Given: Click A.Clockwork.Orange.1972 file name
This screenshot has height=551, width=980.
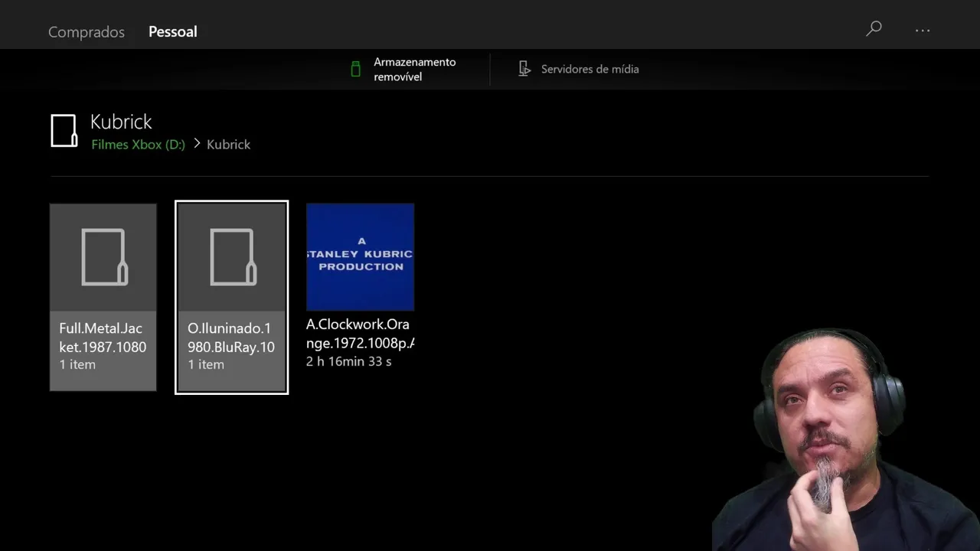Looking at the screenshot, I should tap(360, 334).
